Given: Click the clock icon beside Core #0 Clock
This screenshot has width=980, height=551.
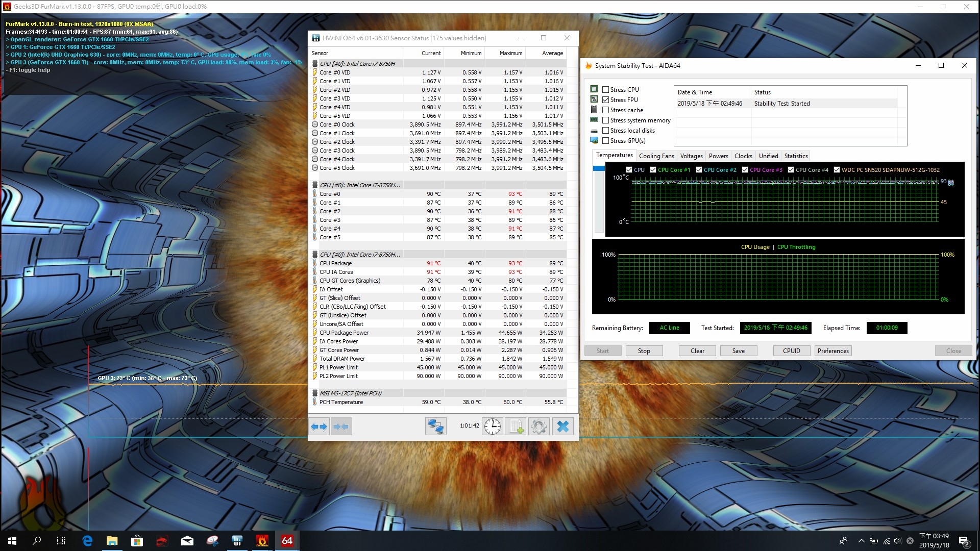Looking at the screenshot, I should [x=315, y=124].
